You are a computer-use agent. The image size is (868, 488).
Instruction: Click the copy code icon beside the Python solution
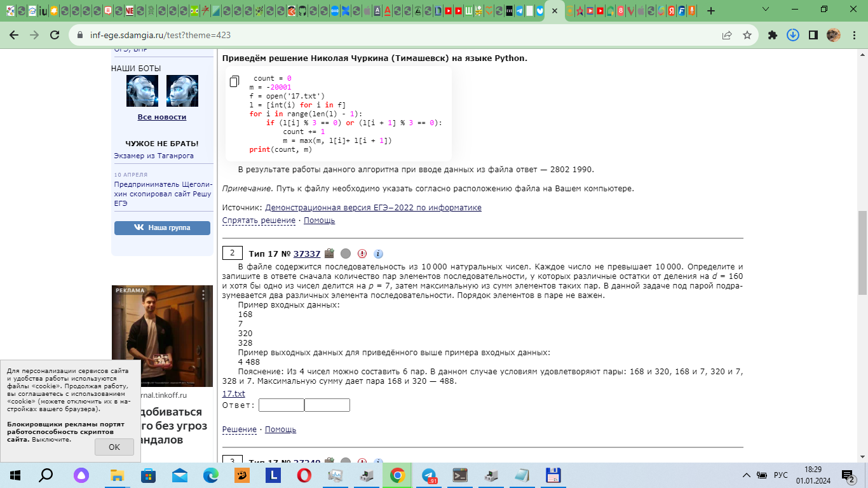click(234, 81)
